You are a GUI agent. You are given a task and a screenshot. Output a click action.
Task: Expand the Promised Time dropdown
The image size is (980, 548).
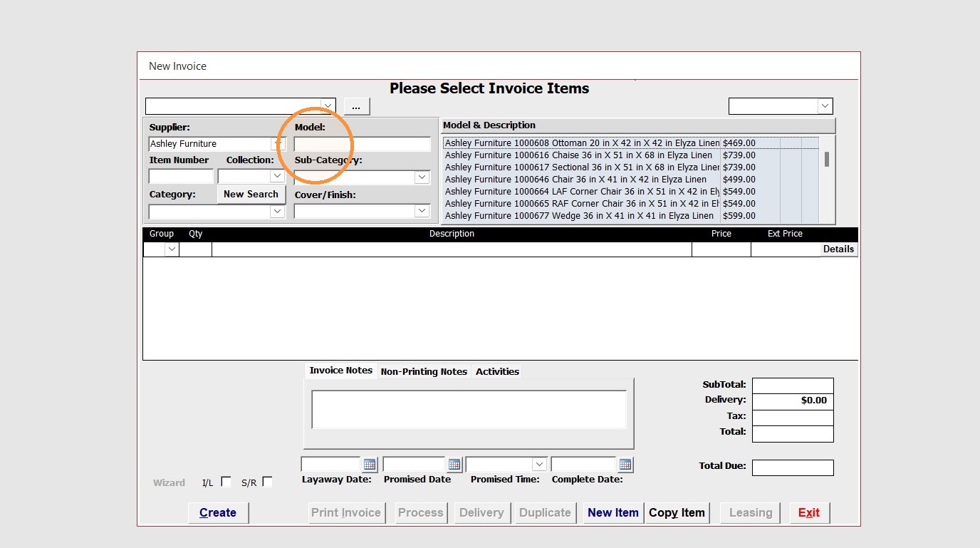tap(540, 465)
